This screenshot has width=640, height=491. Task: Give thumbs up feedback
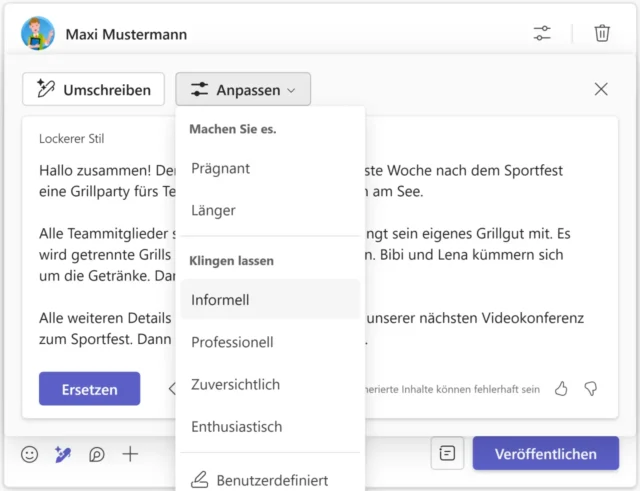(x=561, y=388)
